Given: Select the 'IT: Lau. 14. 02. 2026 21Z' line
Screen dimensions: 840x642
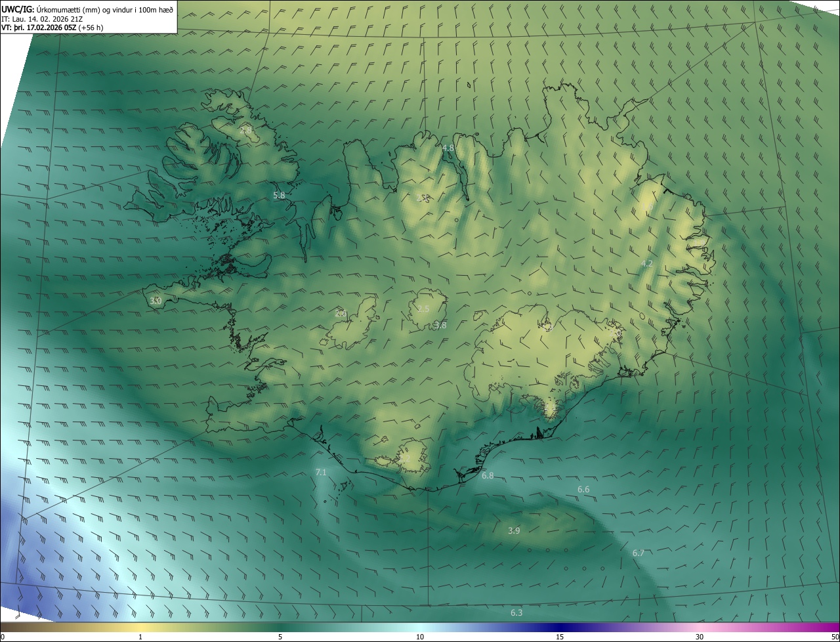Looking at the screenshot, I should click(42, 18).
